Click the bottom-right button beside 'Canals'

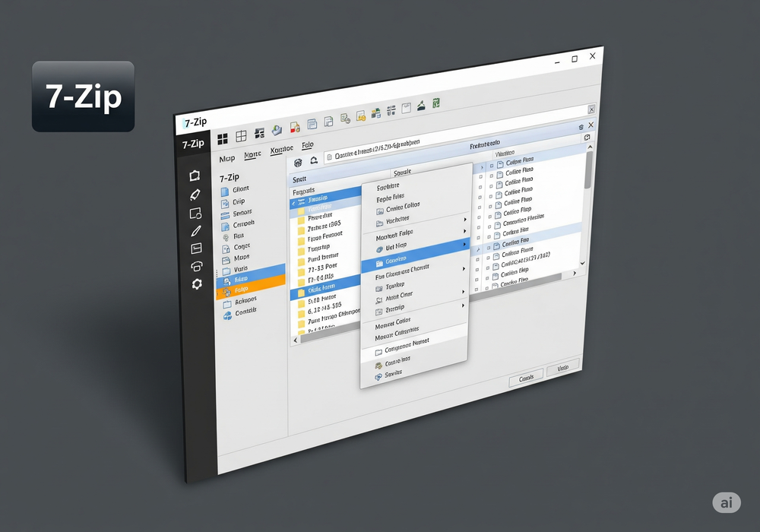562,369
